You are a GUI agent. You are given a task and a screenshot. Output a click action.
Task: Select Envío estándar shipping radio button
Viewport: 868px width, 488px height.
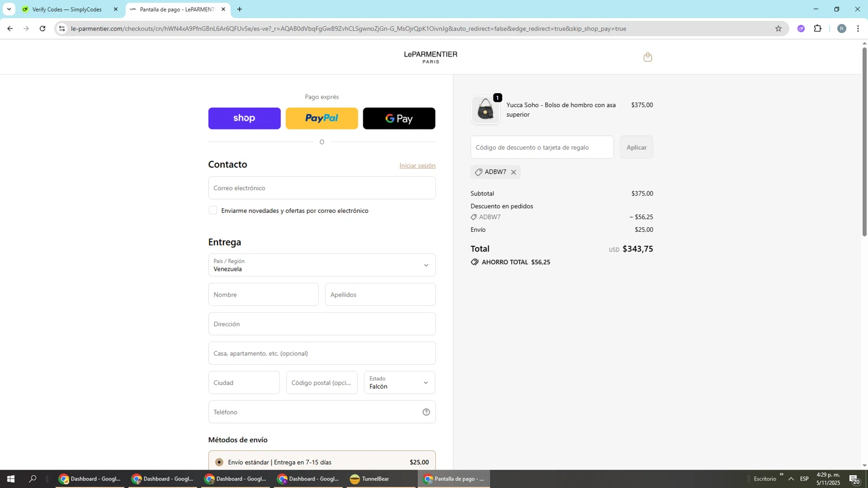[x=219, y=462]
